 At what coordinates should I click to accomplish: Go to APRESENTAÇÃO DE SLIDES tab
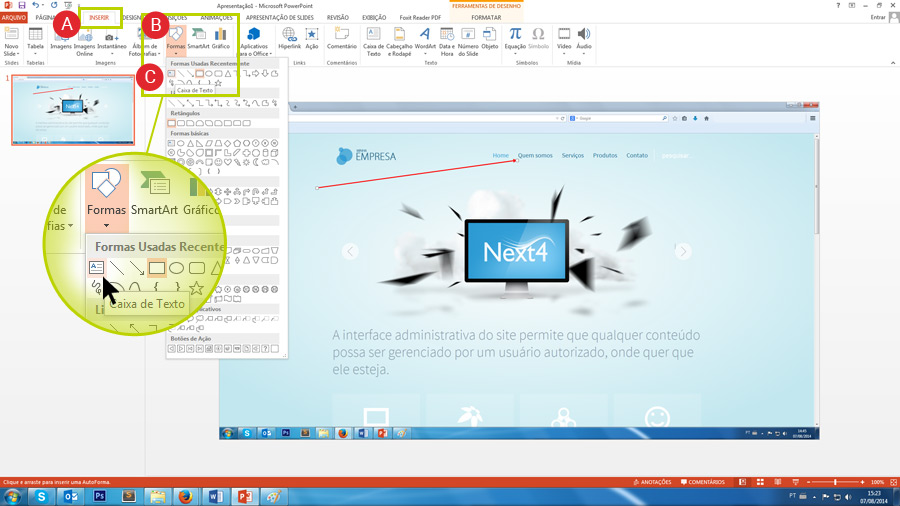(x=281, y=17)
